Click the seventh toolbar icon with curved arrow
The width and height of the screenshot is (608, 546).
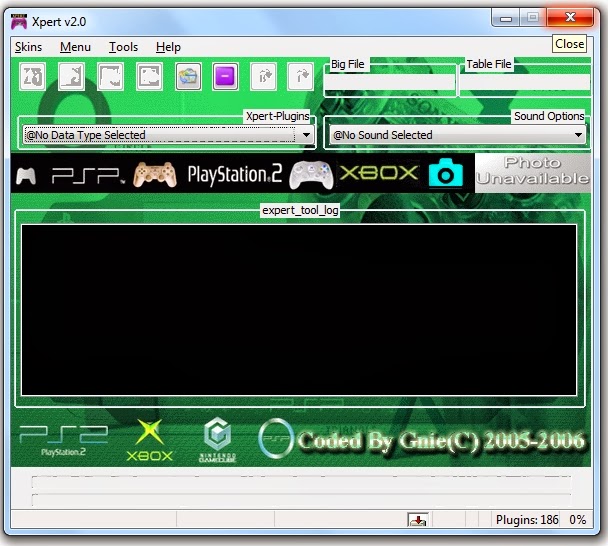[264, 76]
